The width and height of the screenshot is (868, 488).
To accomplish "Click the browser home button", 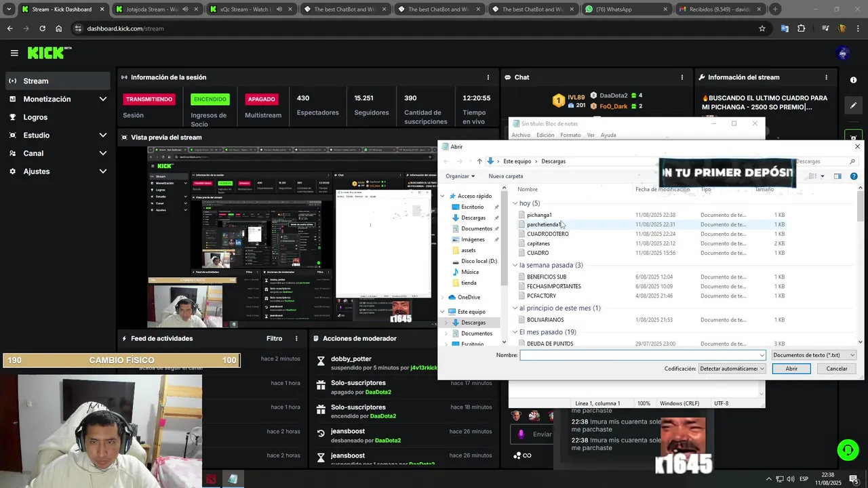I will tap(59, 28).
